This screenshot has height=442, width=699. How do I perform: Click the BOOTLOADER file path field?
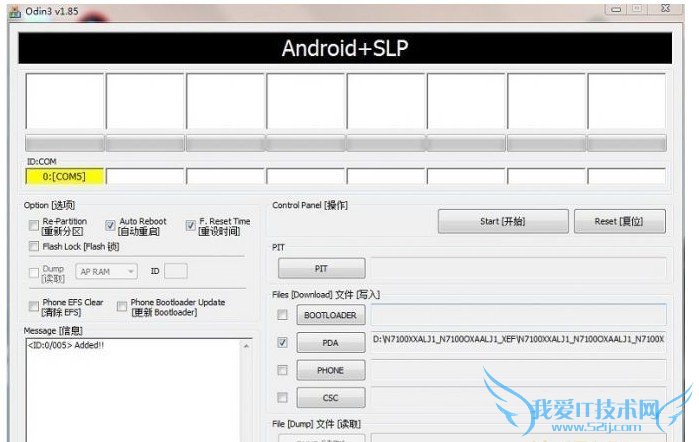pos(518,314)
